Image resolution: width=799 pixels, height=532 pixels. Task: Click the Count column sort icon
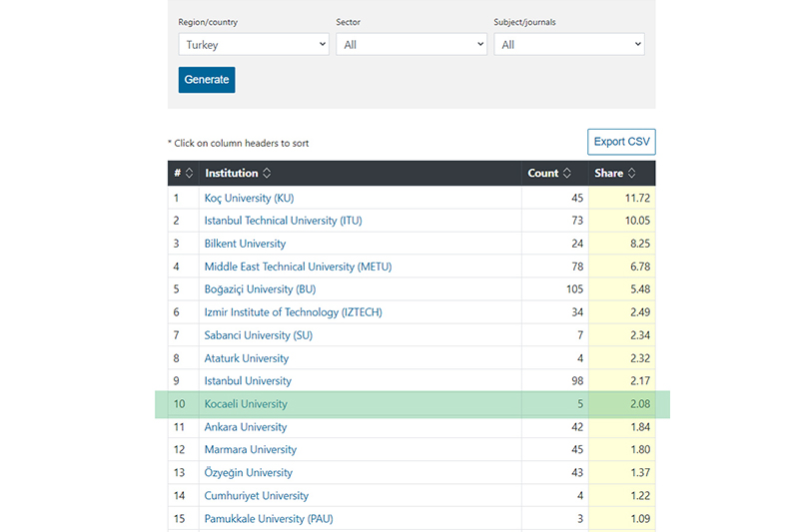[x=567, y=174]
